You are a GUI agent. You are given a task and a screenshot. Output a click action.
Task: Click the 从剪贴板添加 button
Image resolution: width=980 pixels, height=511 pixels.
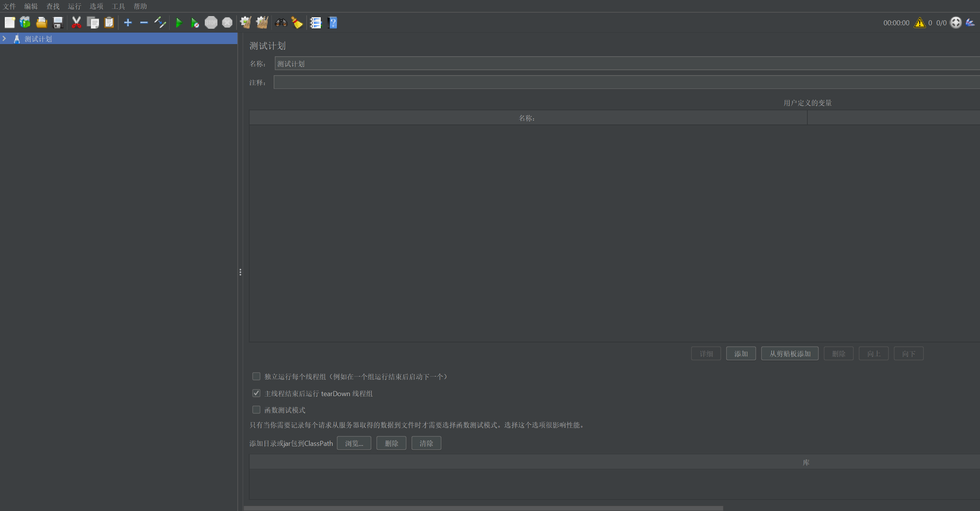pos(790,354)
